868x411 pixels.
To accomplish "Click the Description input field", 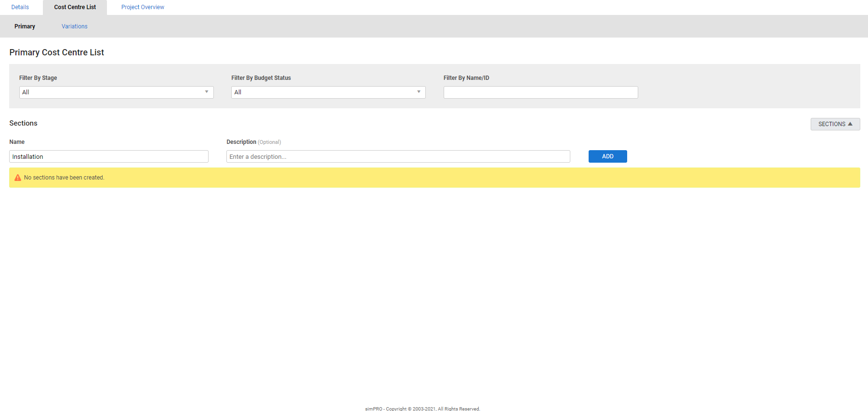I will pos(398,157).
